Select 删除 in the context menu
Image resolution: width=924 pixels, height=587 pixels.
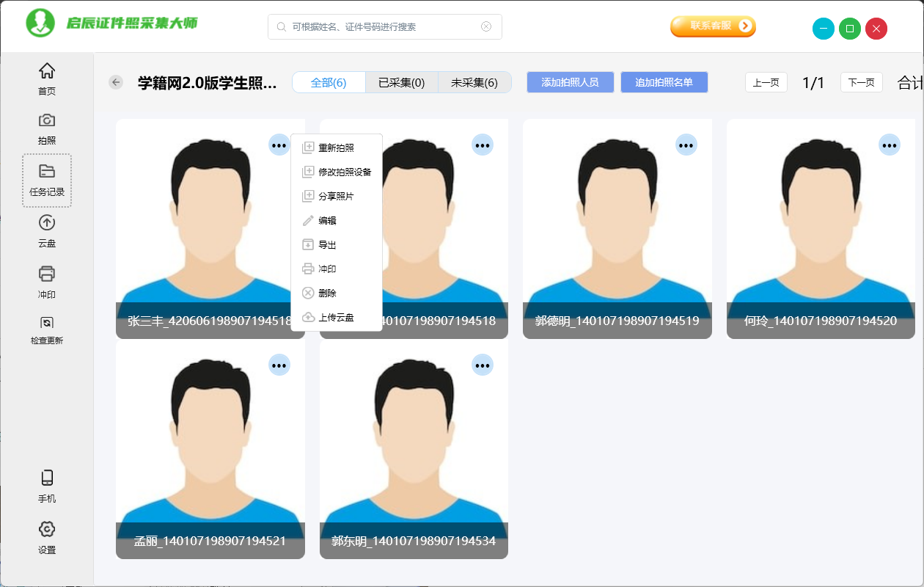point(337,293)
